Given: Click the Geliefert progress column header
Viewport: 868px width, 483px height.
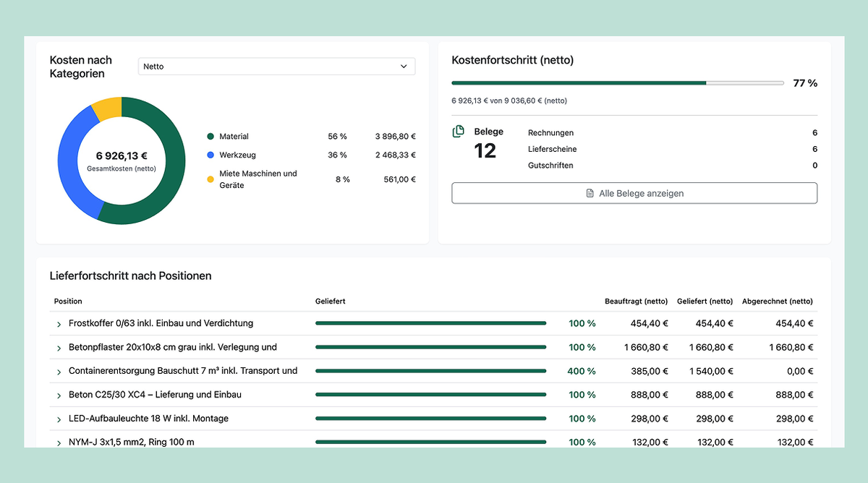Looking at the screenshot, I should (331, 302).
